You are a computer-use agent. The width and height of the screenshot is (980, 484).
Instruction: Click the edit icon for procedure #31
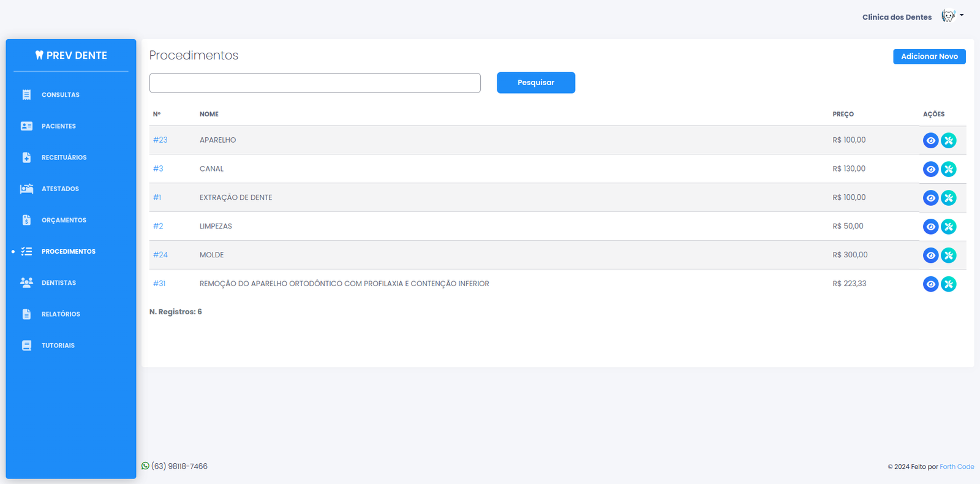point(948,284)
